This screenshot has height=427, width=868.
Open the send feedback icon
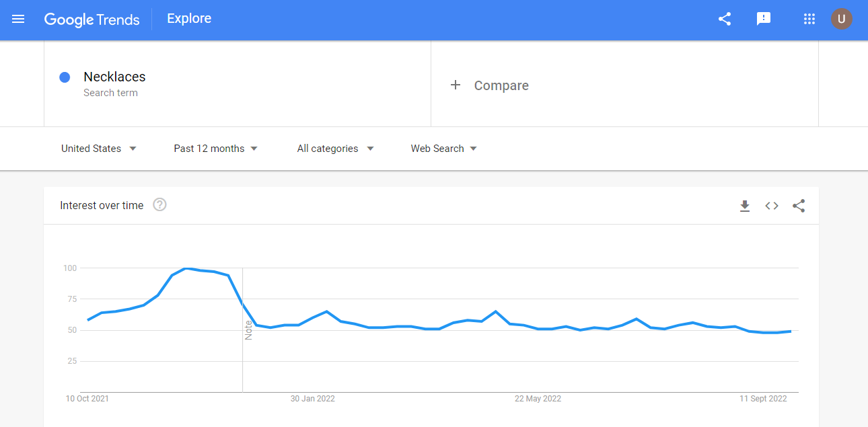pos(764,19)
